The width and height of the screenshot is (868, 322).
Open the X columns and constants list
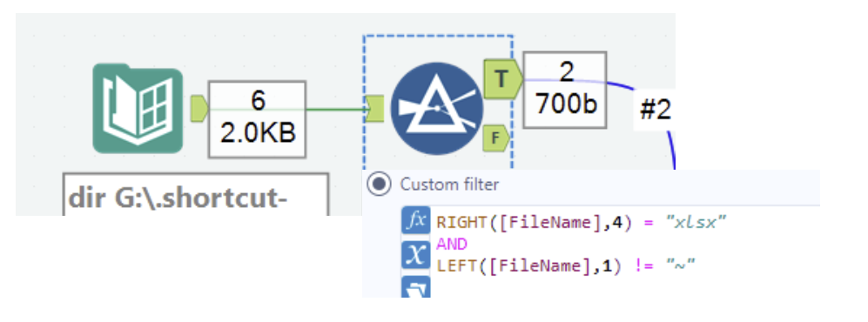[x=415, y=255]
